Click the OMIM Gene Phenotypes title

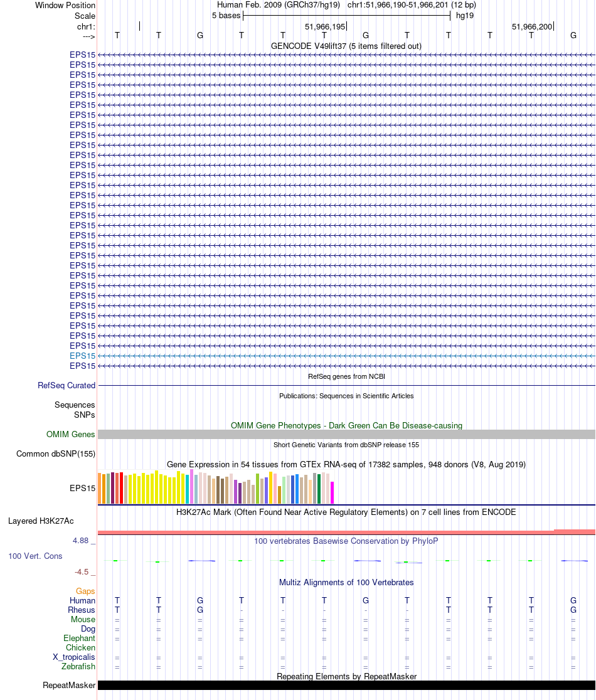(346, 426)
